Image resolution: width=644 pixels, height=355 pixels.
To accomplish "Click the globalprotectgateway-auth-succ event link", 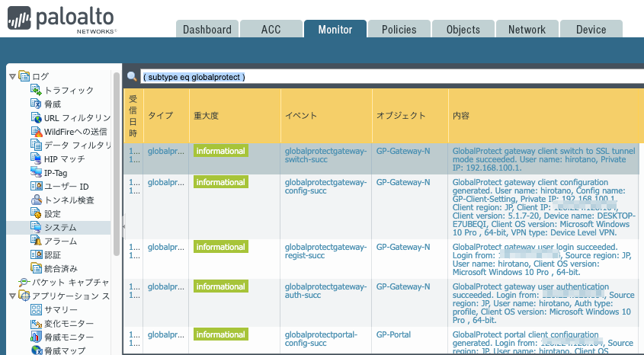I will pos(325,290).
